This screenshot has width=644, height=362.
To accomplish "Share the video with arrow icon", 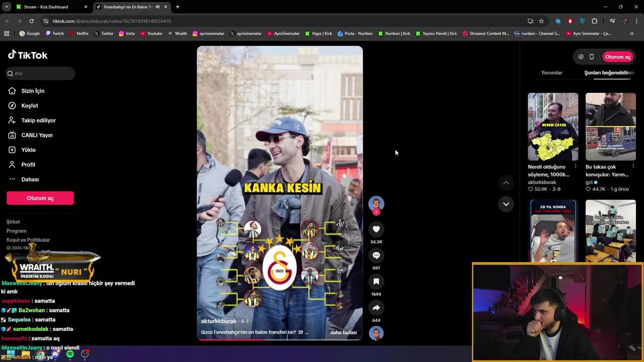I will [376, 308].
